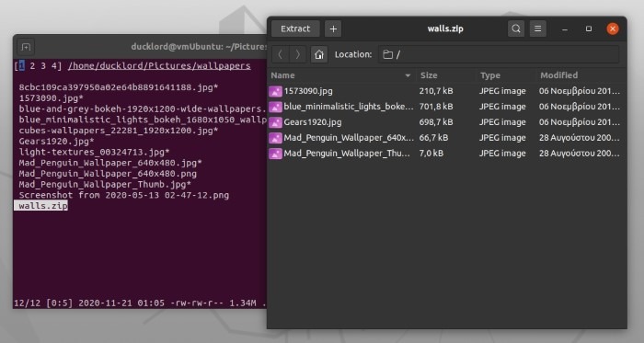The image size is (644, 343).
Task: Select blue_minimalistic_lights_bokeh_1680x1050 file in terminal
Action: coord(143,120)
